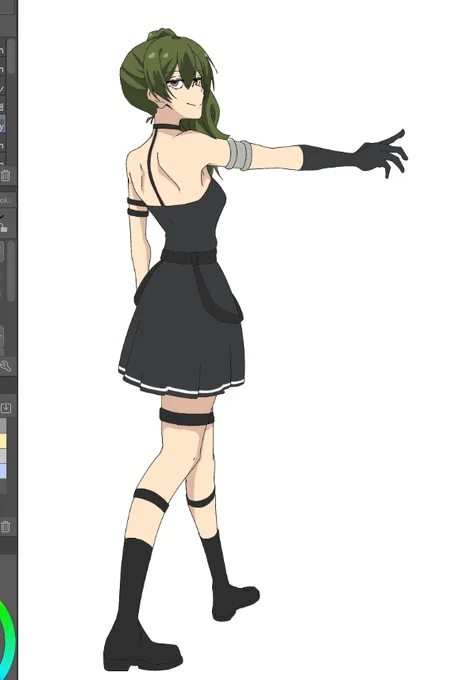This screenshot has height=680, width=459.
Task: Click the green hue ring of the color wheel
Action: pos(8,638)
